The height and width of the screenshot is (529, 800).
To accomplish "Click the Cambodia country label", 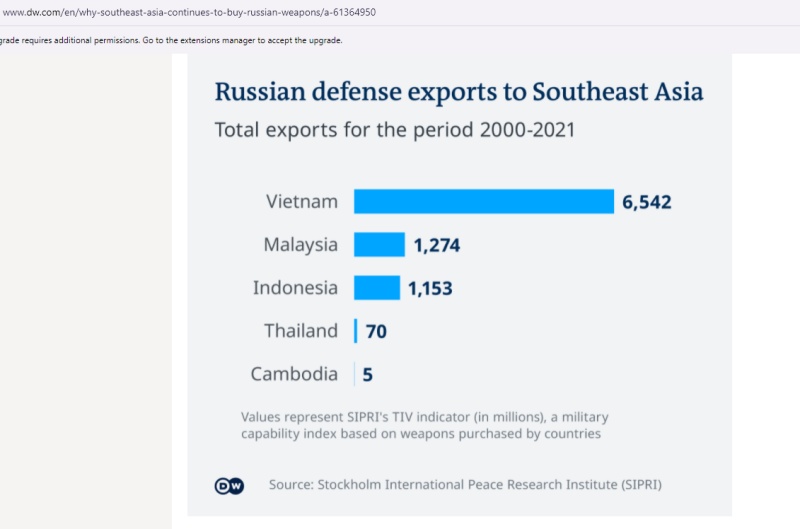I will [294, 374].
